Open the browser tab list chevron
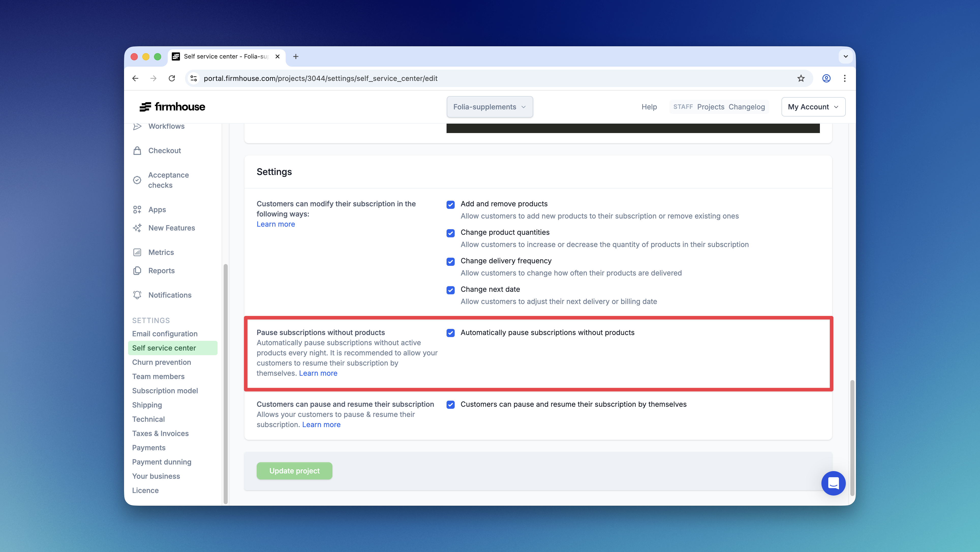Viewport: 980px width, 552px height. [845, 57]
